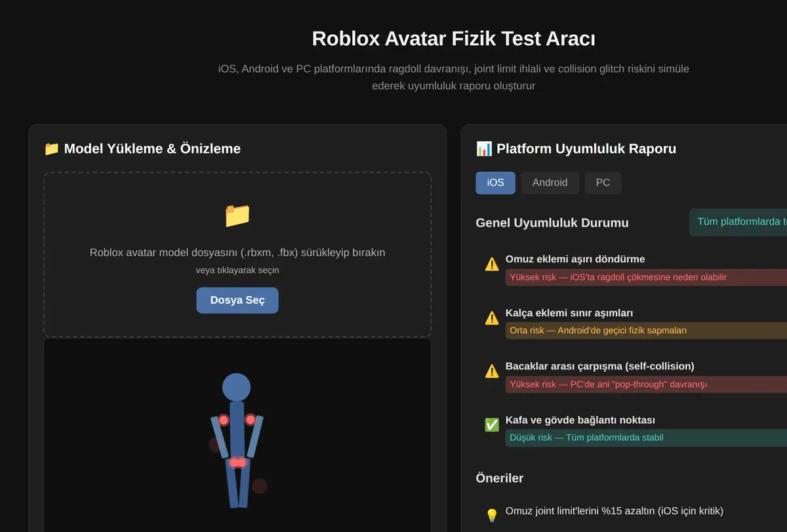
Task: Click the avatar head in the preview
Action: pyautogui.click(x=236, y=387)
